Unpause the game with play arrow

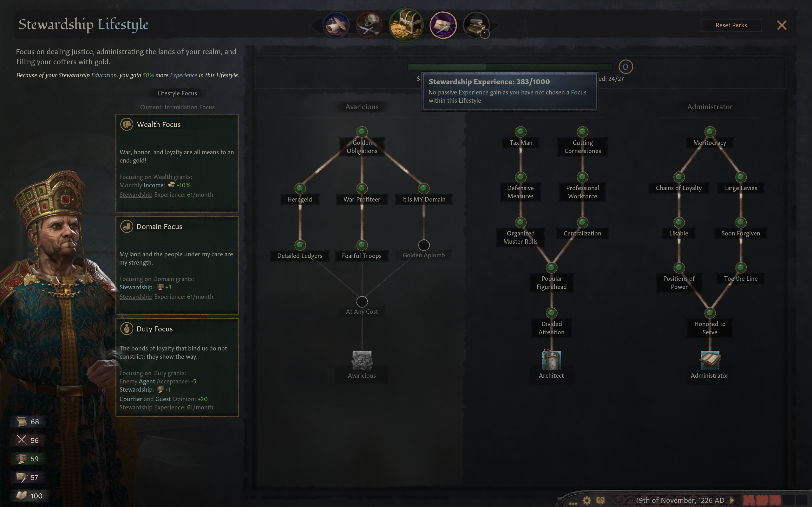coord(732,500)
